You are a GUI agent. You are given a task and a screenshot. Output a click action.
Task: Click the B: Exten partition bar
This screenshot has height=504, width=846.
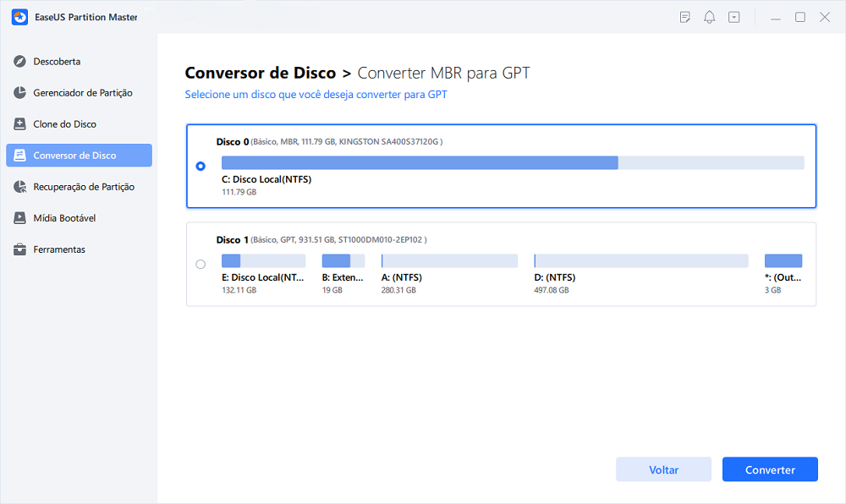coord(343,261)
